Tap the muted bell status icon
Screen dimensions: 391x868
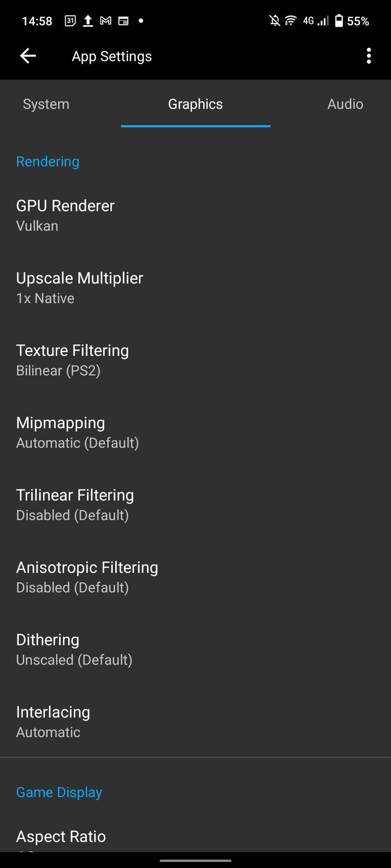[274, 21]
